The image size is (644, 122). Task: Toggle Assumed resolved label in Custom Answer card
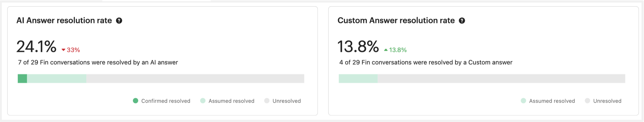[x=552, y=101]
